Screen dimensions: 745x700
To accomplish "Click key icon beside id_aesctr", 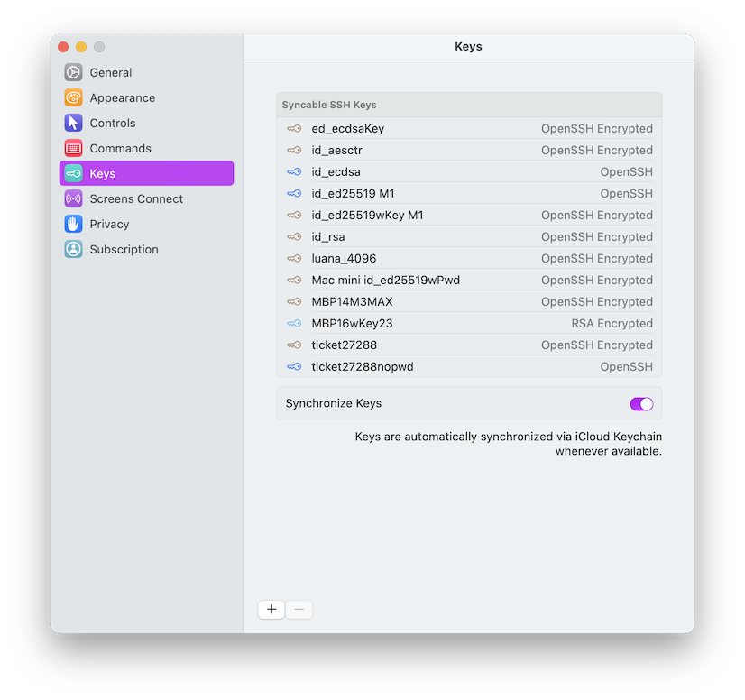I will click(294, 150).
